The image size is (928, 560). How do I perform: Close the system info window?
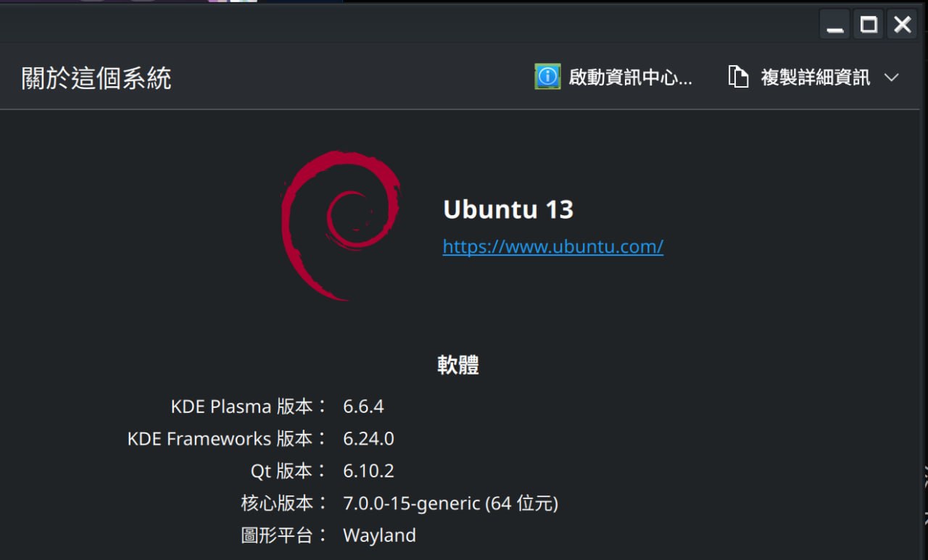click(902, 25)
